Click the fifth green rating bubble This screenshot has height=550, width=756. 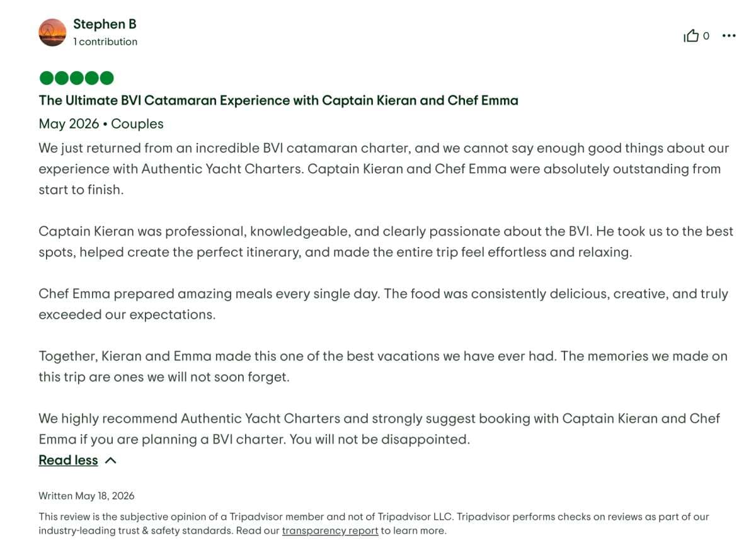[107, 78]
